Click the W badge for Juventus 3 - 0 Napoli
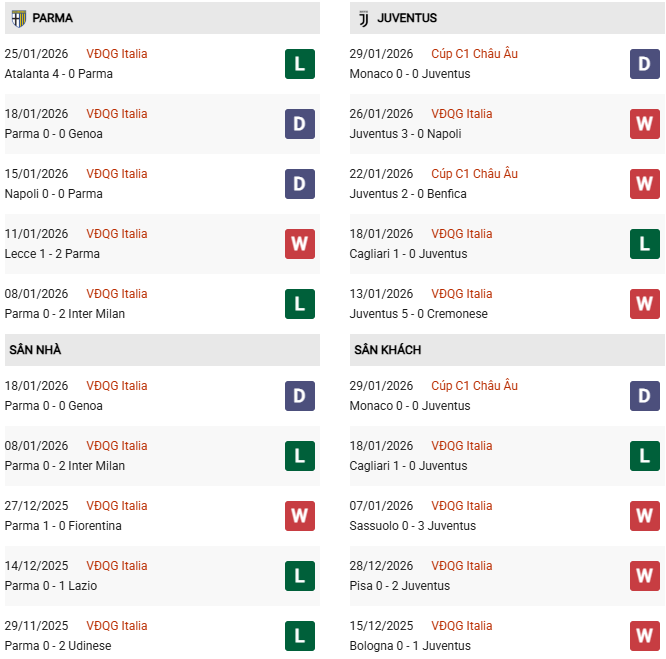666x659 pixels. (645, 124)
